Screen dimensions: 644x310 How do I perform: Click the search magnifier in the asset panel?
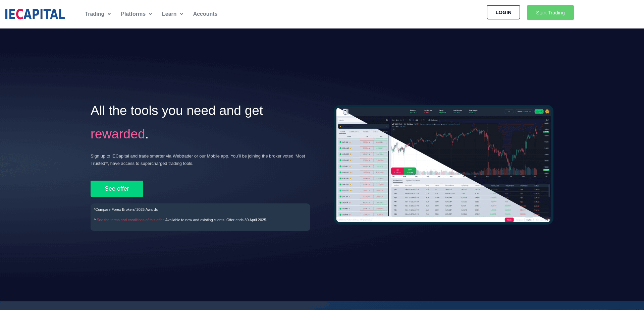click(387, 120)
